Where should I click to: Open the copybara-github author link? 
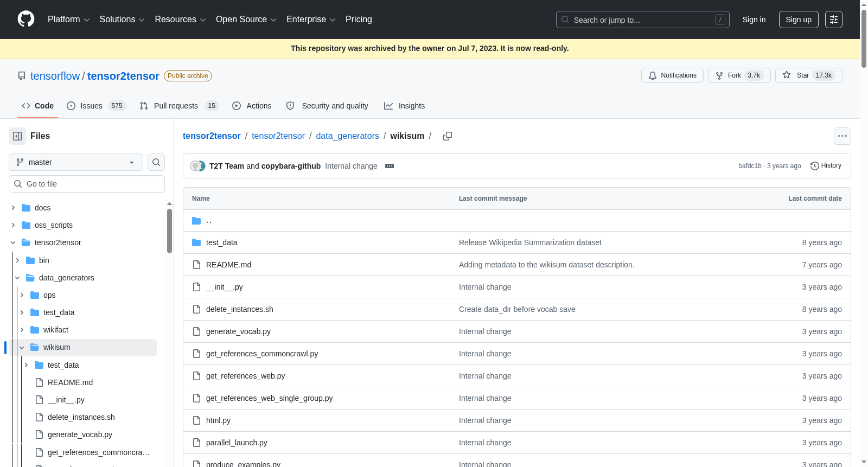click(291, 166)
